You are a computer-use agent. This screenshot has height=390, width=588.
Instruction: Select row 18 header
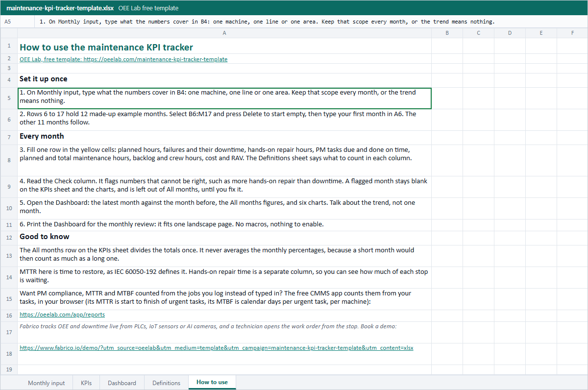pos(9,354)
